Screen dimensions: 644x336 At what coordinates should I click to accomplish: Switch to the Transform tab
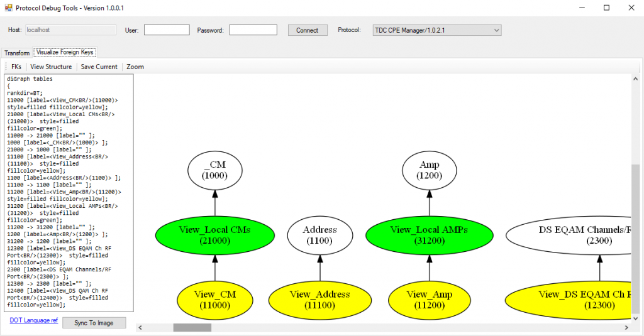coord(17,53)
